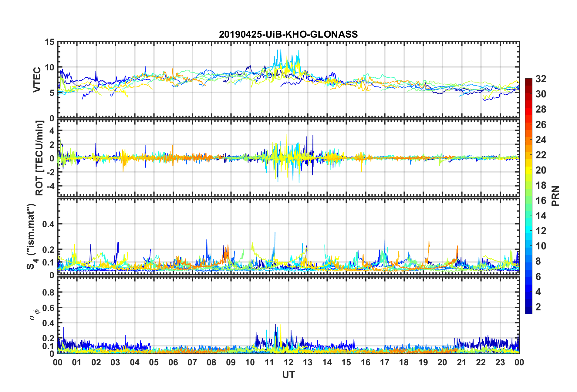This screenshot has height=392, width=577.
Task: Select colorbar tick label "26"
Action: 541,124
